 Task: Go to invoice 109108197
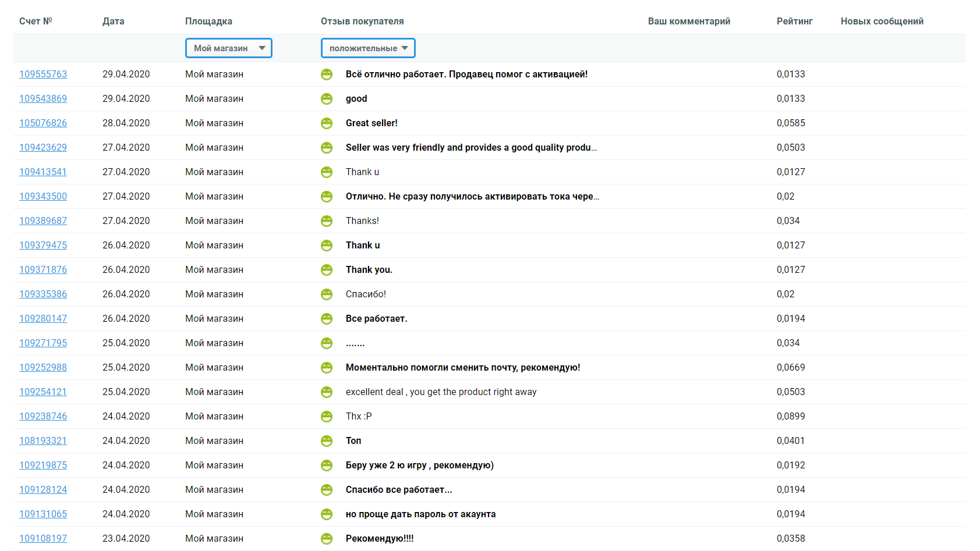pos(43,539)
